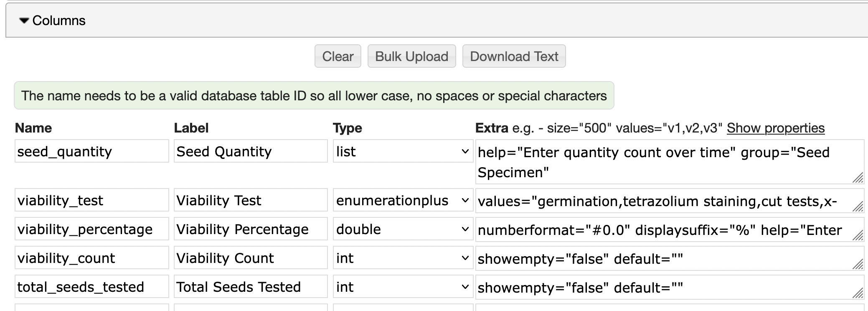Open the double type dropdown for viability_percentage
Viewport: 868px width, 311px height.
click(x=403, y=229)
